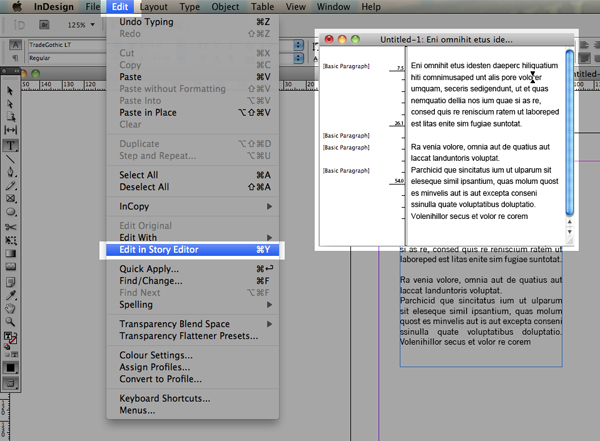Select the Type tool

point(10,145)
